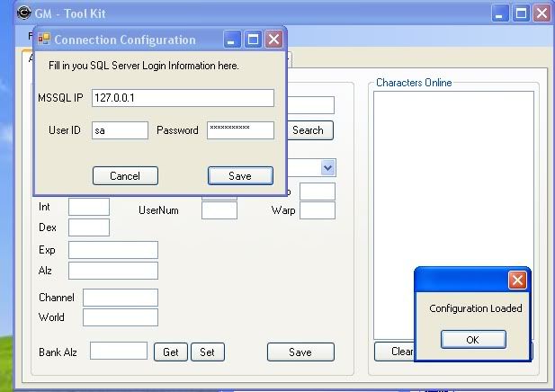This screenshot has height=392, width=555.
Task: Close the Connection Configuration dialog
Action: click(x=274, y=40)
